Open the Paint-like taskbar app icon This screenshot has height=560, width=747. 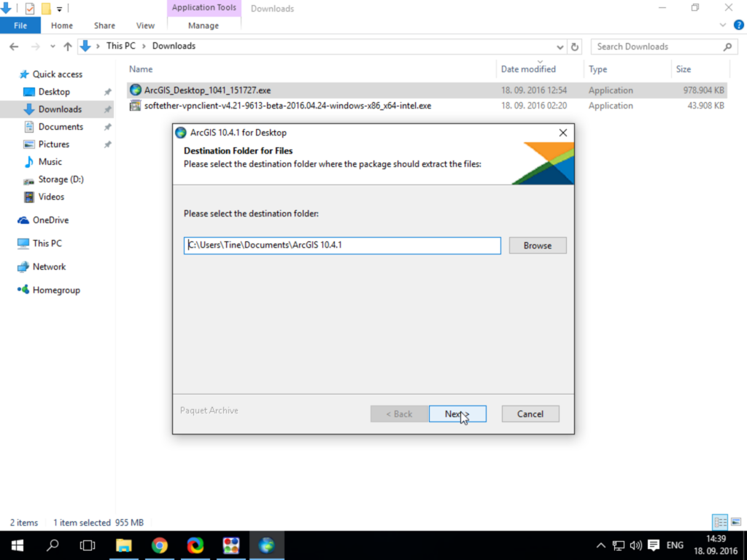click(231, 545)
